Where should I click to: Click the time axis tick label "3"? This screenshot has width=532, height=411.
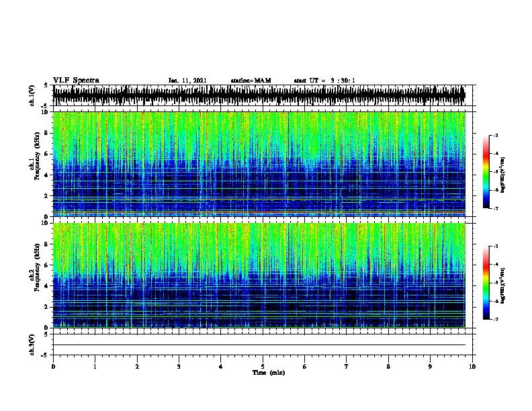179,367
